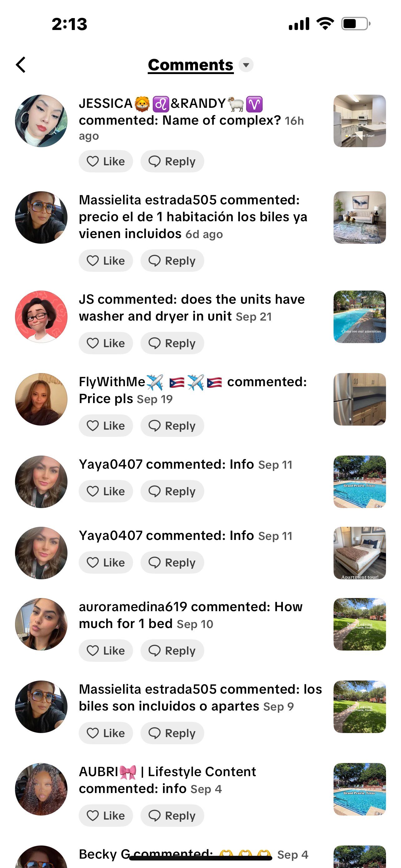The image size is (401, 868).
Task: Like FlyWithMe's 'Price pls' comment
Action: click(x=106, y=426)
